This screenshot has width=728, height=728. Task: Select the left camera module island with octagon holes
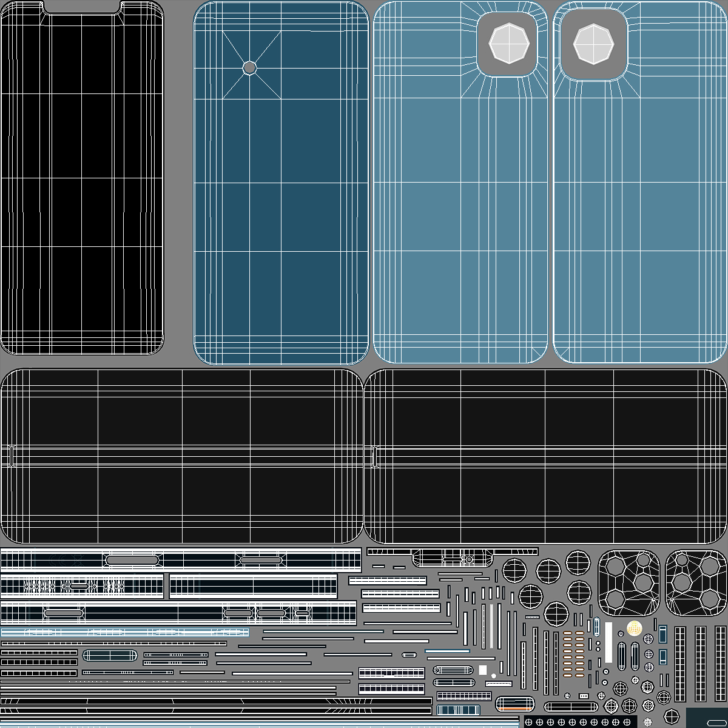coord(629,583)
